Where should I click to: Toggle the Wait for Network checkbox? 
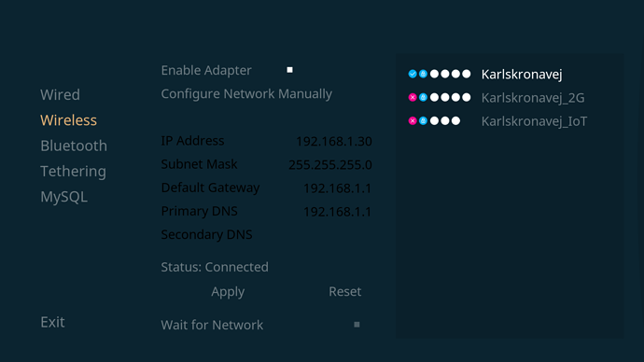pyautogui.click(x=357, y=325)
